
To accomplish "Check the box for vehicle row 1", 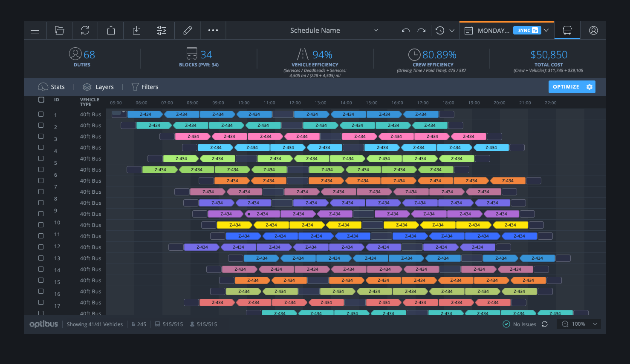I will coord(41,114).
